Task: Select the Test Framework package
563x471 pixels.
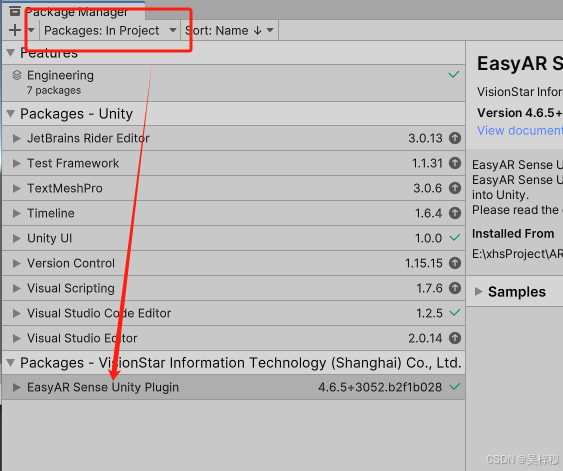Action: 233,163
